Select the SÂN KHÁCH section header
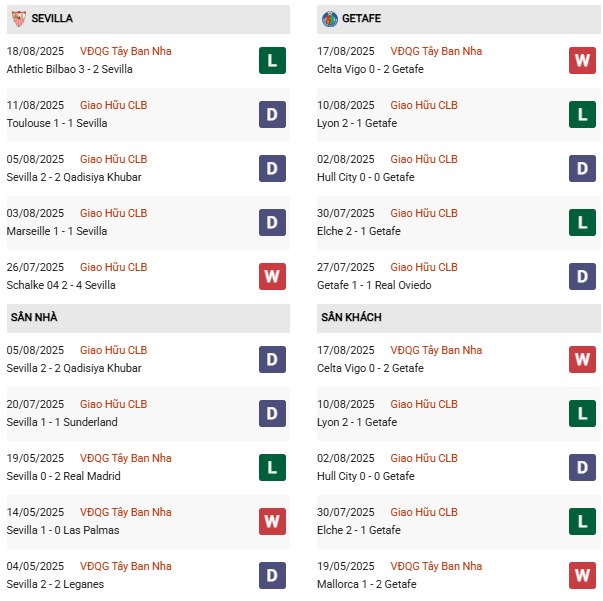Screen dimensions: 603x601 [x=458, y=318]
